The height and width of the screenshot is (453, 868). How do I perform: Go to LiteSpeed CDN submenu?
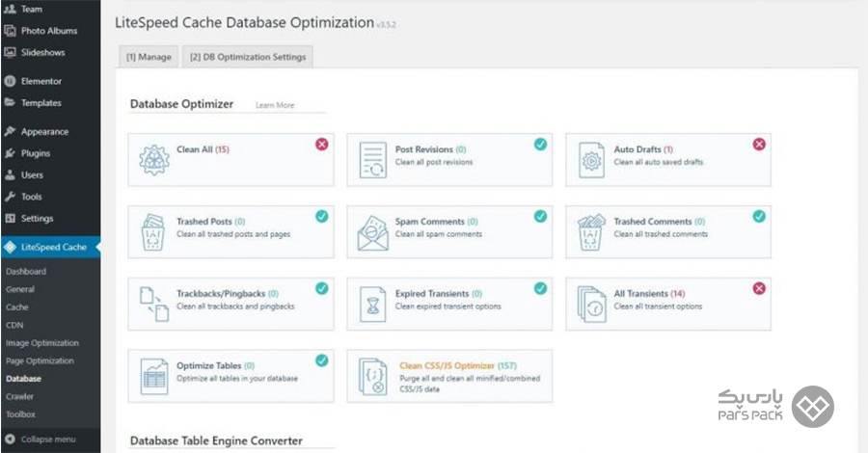click(x=14, y=325)
